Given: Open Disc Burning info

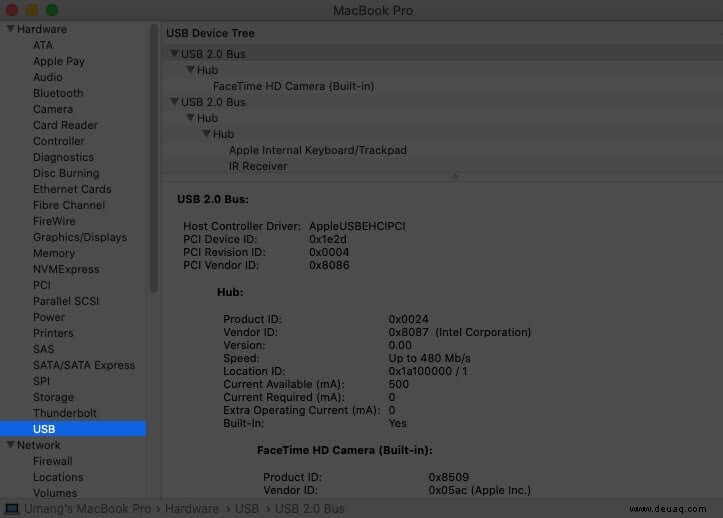Looking at the screenshot, I should 66,173.
